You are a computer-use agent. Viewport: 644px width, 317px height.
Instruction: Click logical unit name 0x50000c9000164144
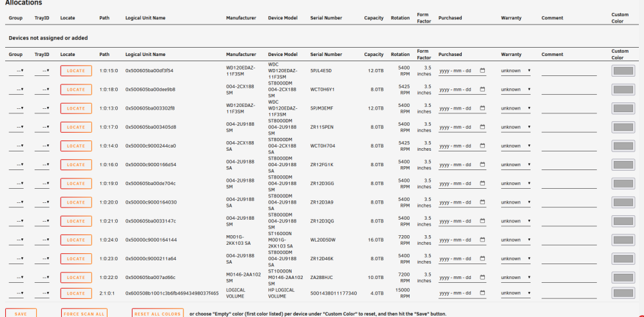point(151,240)
